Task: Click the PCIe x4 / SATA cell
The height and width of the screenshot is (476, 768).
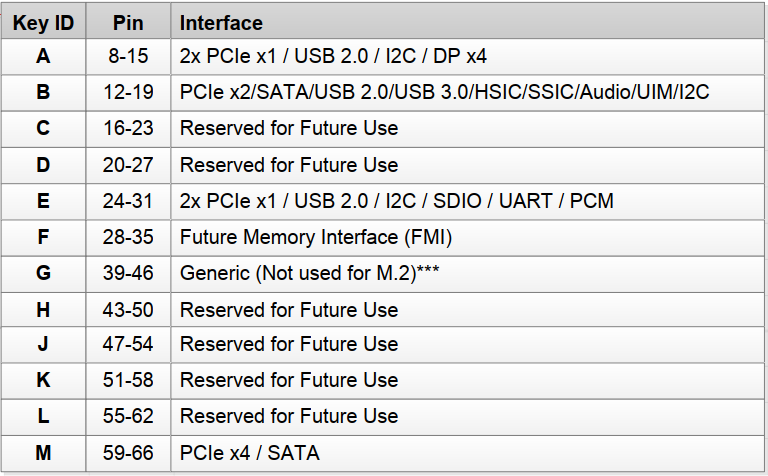Action: coord(249,453)
